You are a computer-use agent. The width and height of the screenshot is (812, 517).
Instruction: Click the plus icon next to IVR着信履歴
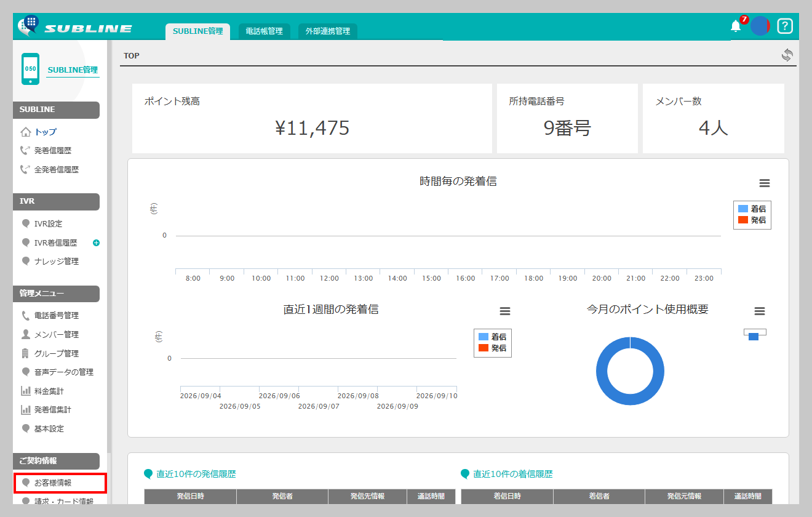96,243
